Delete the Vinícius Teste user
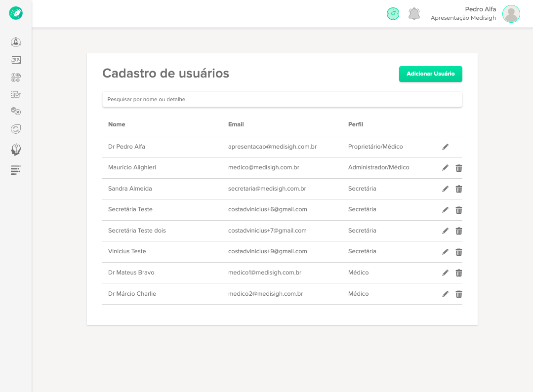Viewport: 533px width, 392px height. [x=459, y=252]
